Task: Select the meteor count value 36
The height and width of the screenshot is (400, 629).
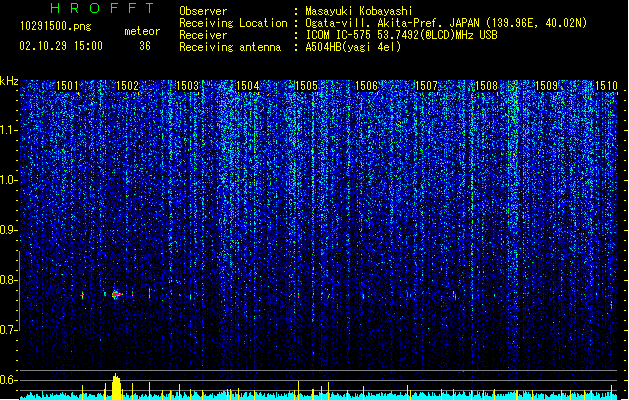Action: [x=145, y=46]
